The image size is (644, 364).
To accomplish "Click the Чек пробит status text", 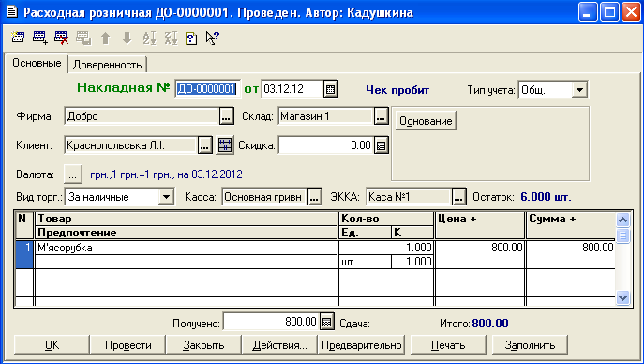I will pos(397,90).
